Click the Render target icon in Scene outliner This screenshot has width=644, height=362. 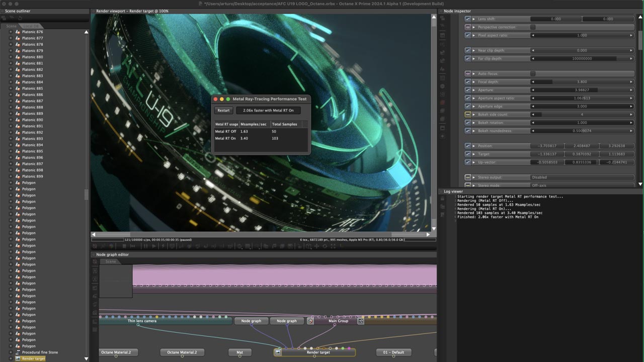(x=18, y=358)
